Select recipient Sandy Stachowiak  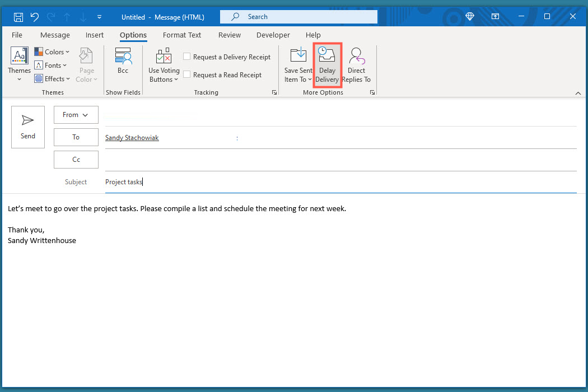point(132,137)
